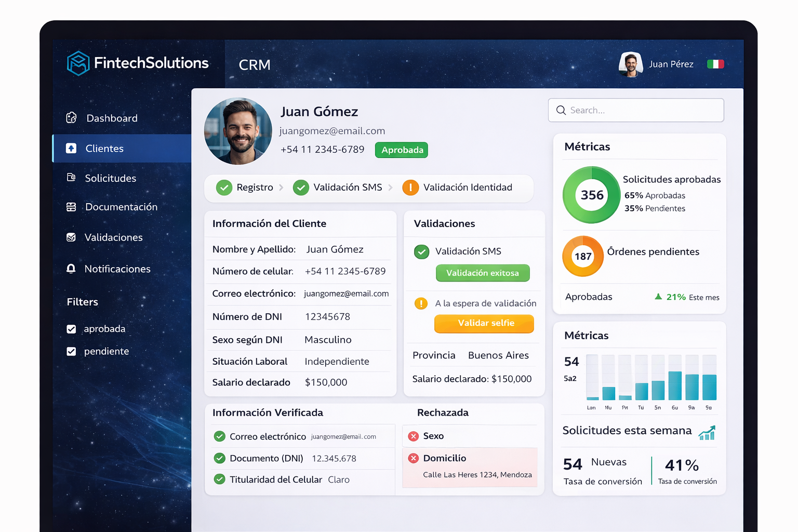Open the language selector flag
Viewport: 798px width, 532px height.
point(715,63)
